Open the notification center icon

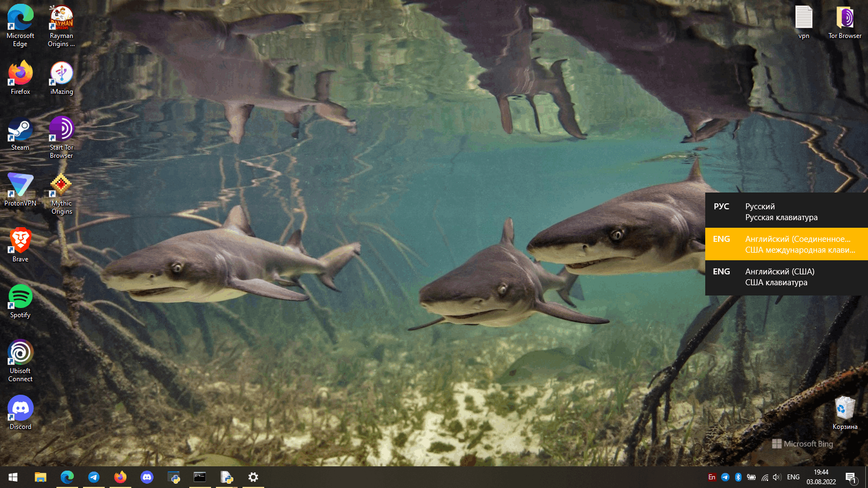(x=851, y=478)
